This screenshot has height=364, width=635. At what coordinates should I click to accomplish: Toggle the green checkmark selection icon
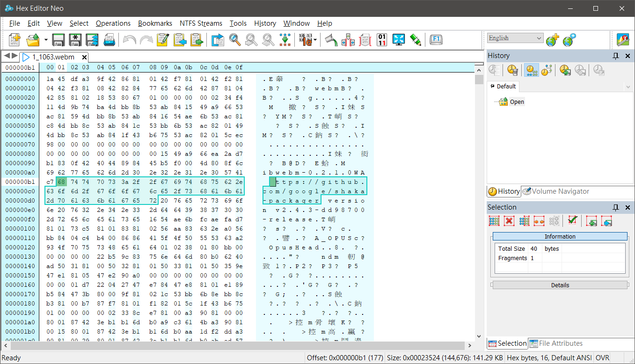click(x=572, y=221)
